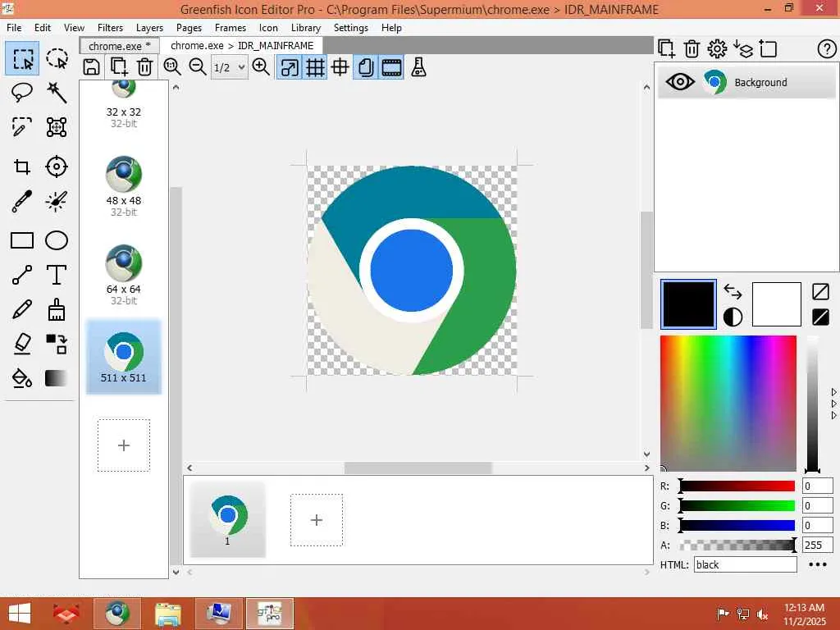Add a new frame with plus box
This screenshot has height=630, width=840.
[317, 520]
